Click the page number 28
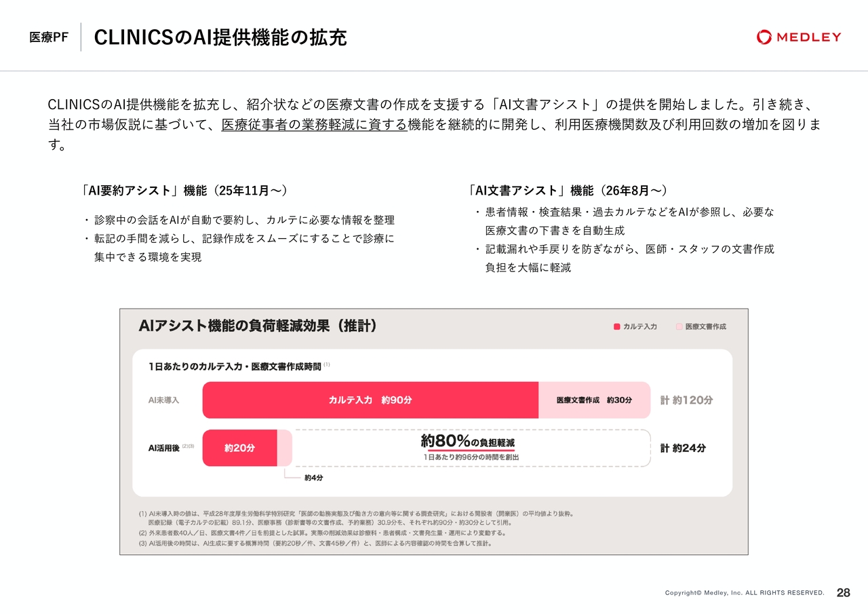The image size is (868, 614). point(843,593)
